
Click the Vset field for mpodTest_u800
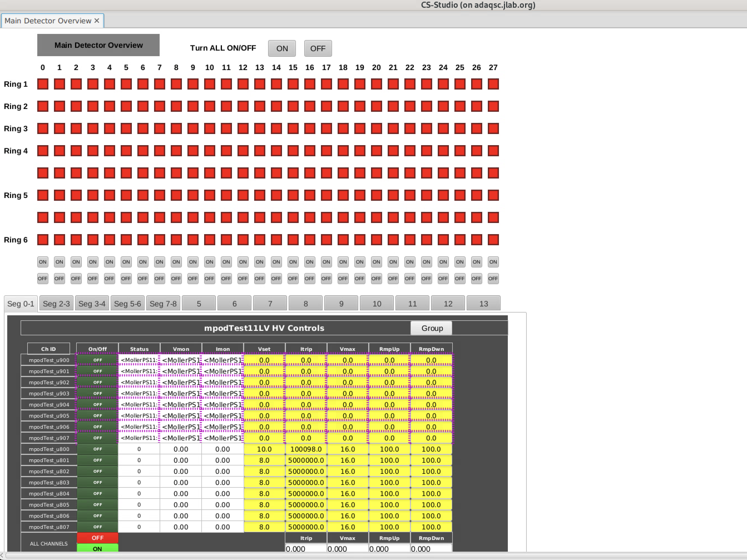pos(264,449)
